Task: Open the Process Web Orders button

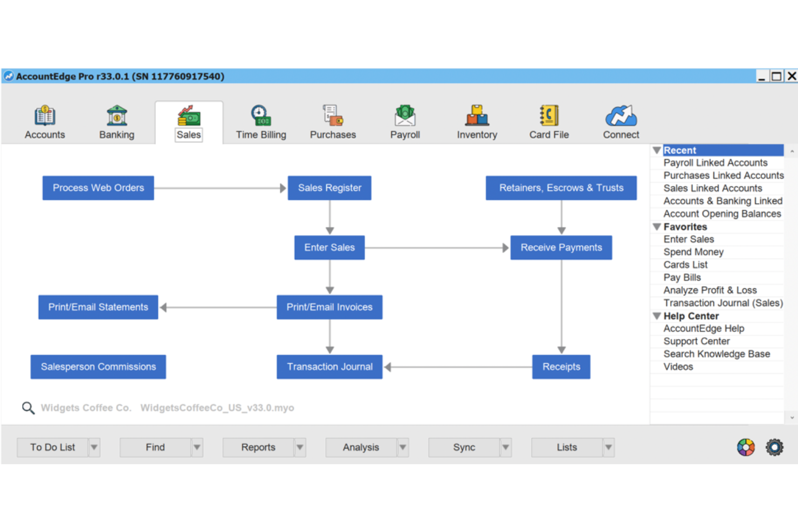Action: (x=98, y=188)
